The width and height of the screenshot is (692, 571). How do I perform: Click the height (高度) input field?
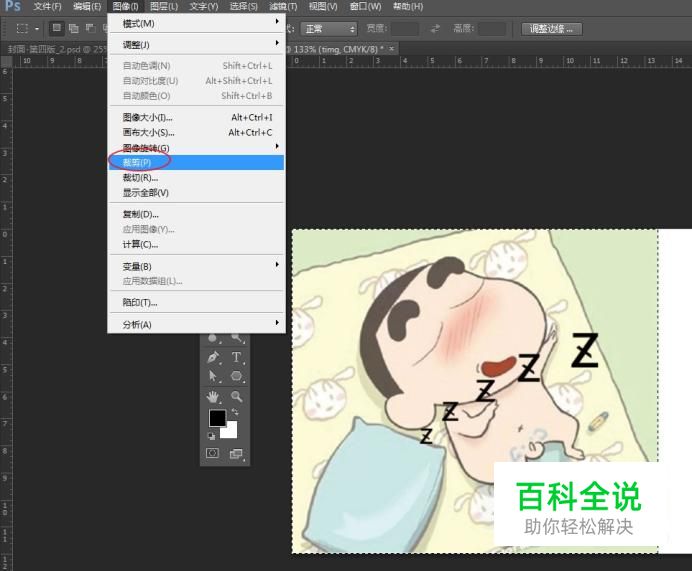point(492,29)
